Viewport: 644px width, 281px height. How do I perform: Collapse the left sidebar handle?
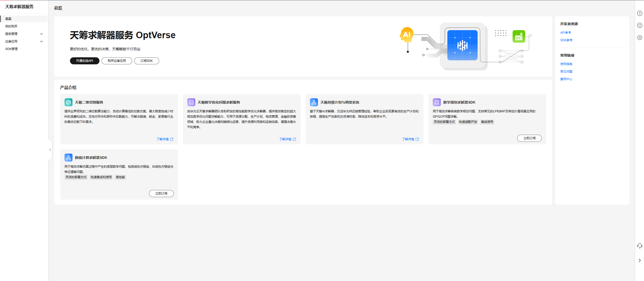click(50, 150)
